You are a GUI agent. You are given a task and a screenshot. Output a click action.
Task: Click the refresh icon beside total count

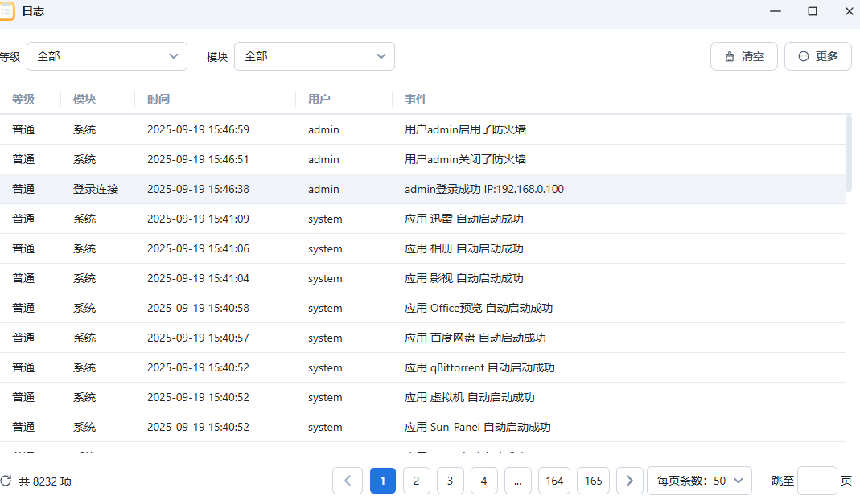(6, 481)
